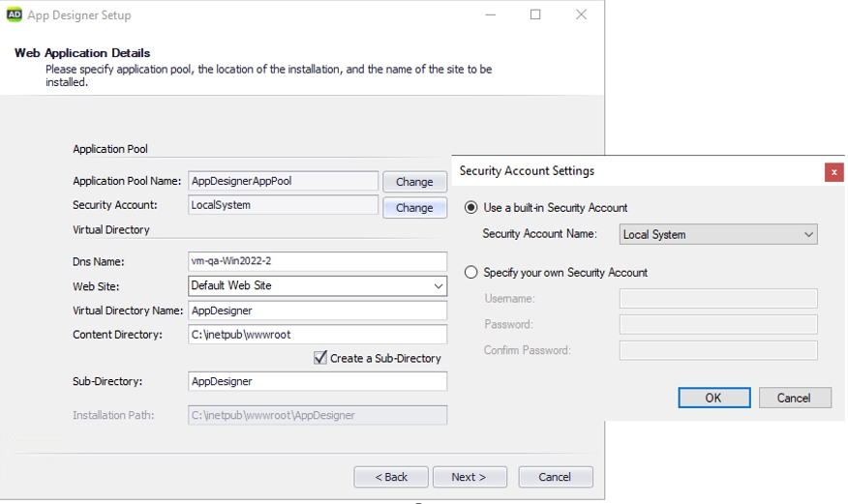Maximize the App Designer Setup window

(x=535, y=15)
